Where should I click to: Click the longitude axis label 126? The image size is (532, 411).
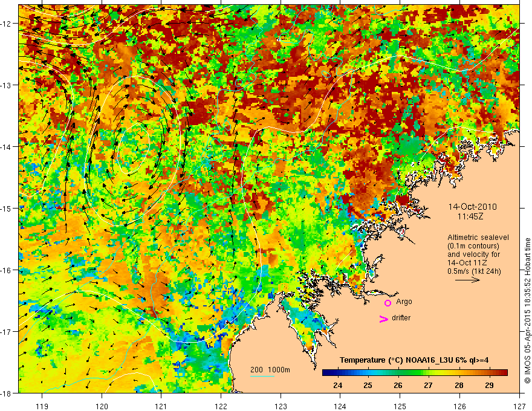coord(459,406)
